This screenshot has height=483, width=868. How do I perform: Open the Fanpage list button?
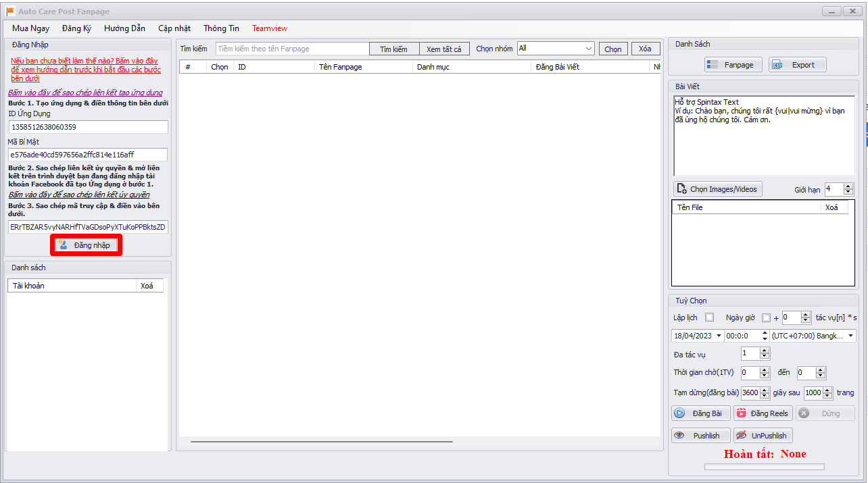pos(733,65)
